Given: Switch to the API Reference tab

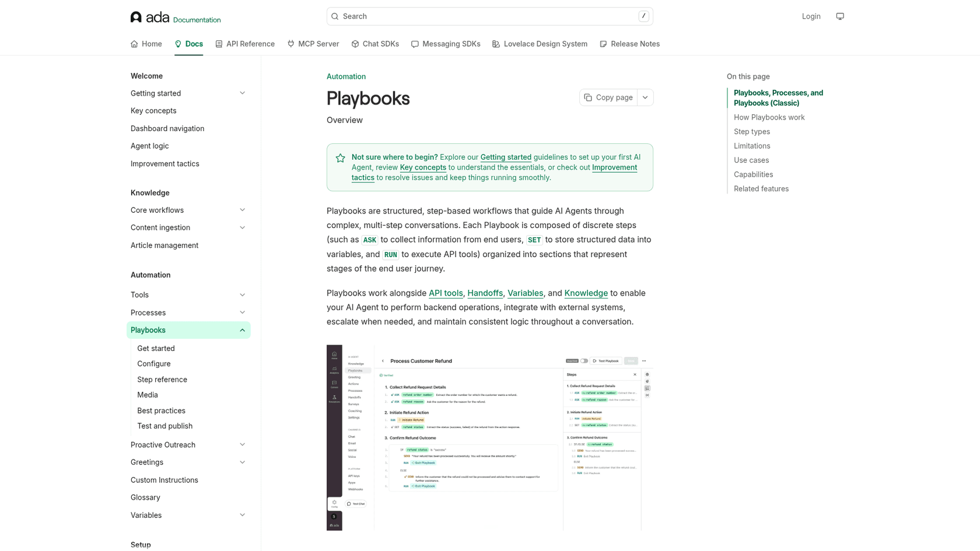Looking at the screenshot, I should pyautogui.click(x=245, y=44).
